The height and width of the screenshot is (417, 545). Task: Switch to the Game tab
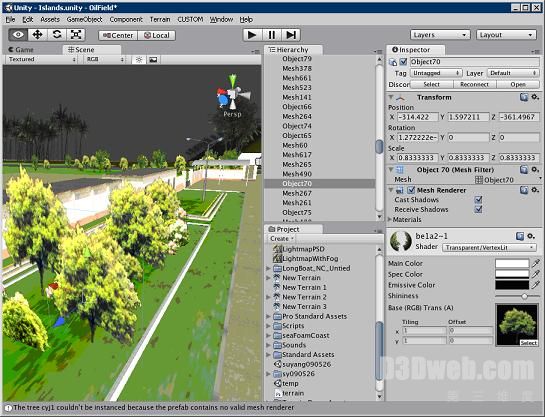[21, 50]
